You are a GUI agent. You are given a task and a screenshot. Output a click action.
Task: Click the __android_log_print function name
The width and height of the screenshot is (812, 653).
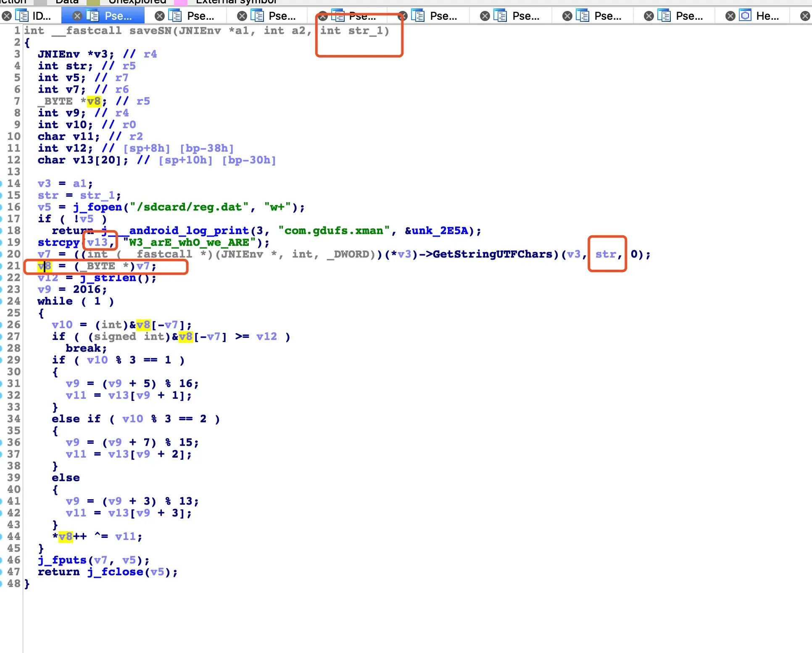[188, 231]
